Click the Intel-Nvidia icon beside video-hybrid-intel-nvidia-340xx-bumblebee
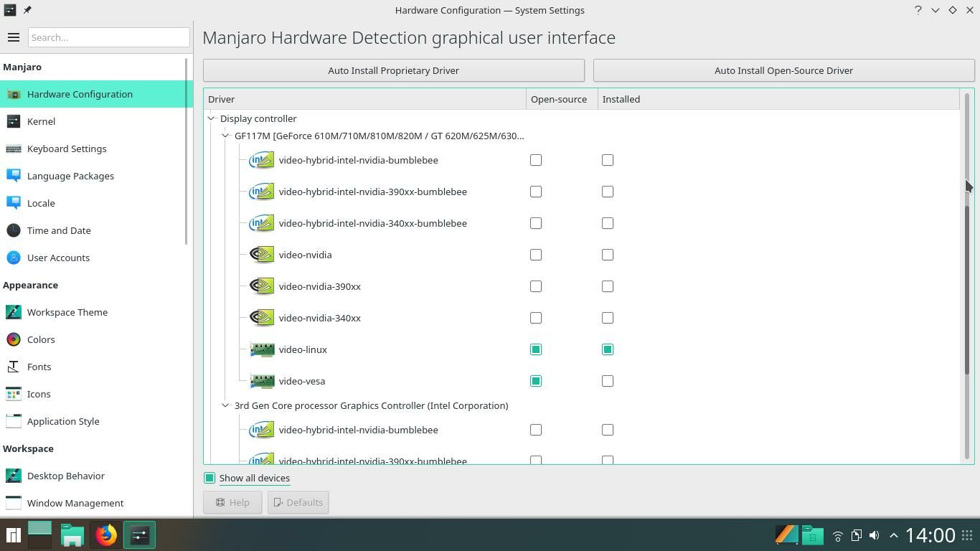980x551 pixels. click(x=262, y=223)
